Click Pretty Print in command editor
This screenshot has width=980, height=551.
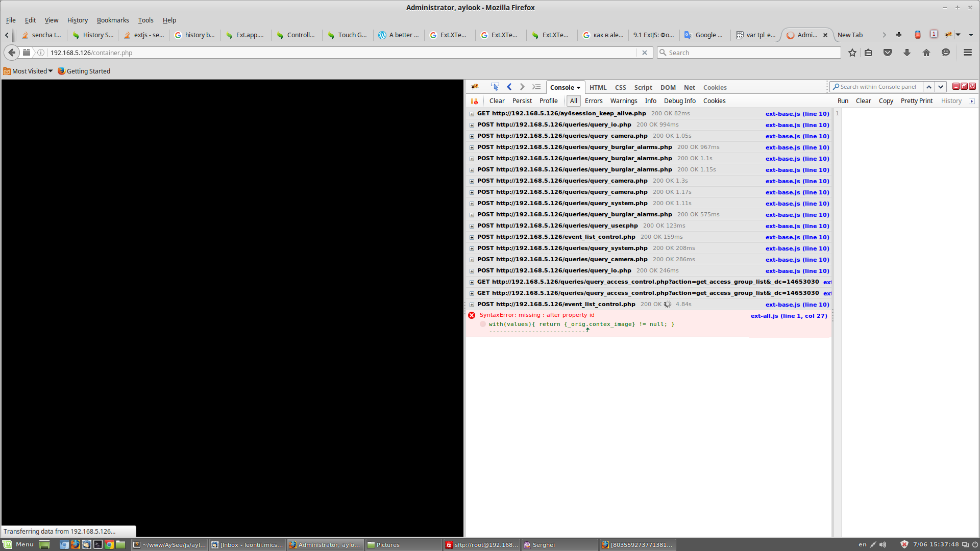coord(916,101)
